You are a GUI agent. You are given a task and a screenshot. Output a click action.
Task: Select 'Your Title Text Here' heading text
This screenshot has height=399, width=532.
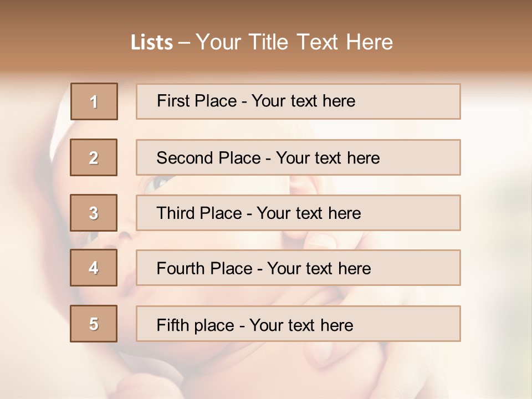click(294, 42)
